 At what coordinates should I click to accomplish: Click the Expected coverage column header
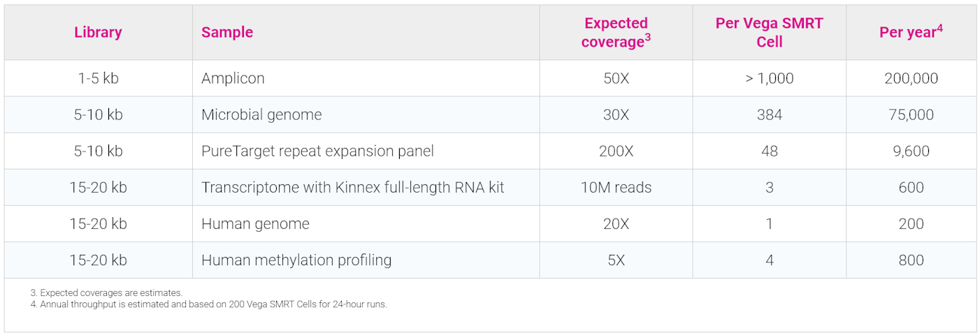coord(617,33)
